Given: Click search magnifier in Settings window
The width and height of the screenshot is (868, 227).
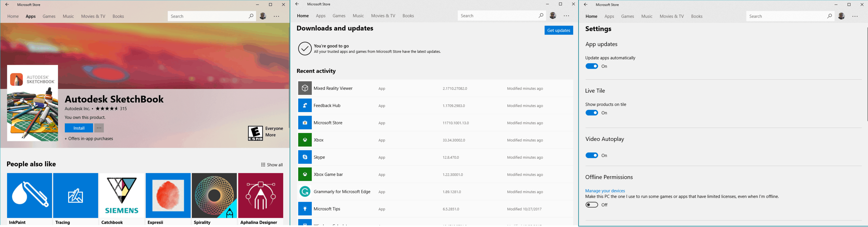Looking at the screenshot, I should (829, 16).
